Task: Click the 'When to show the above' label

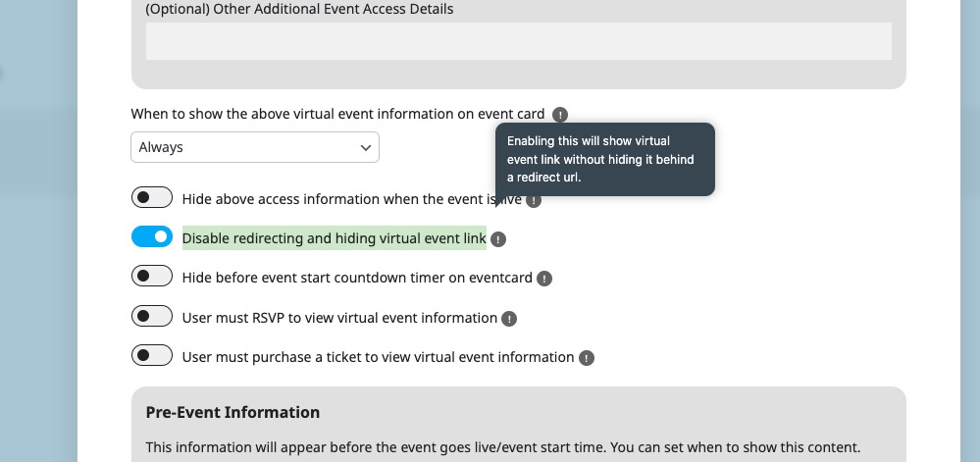Action: point(337,114)
